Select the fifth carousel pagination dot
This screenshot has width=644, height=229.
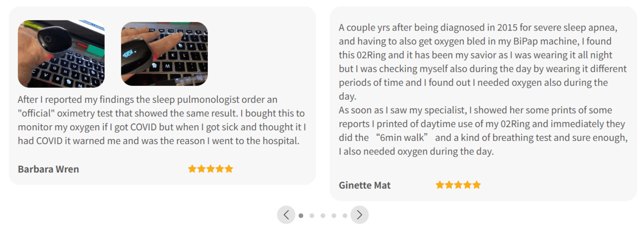pyautogui.click(x=345, y=216)
